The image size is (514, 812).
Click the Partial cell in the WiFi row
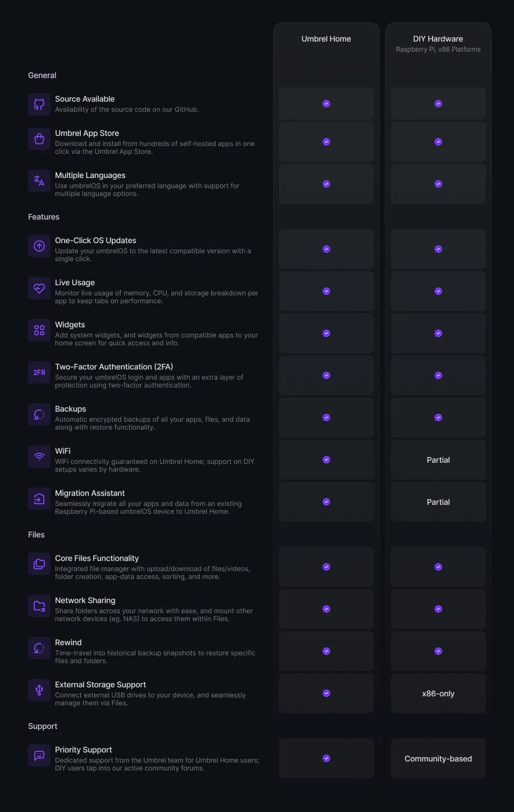pos(438,460)
